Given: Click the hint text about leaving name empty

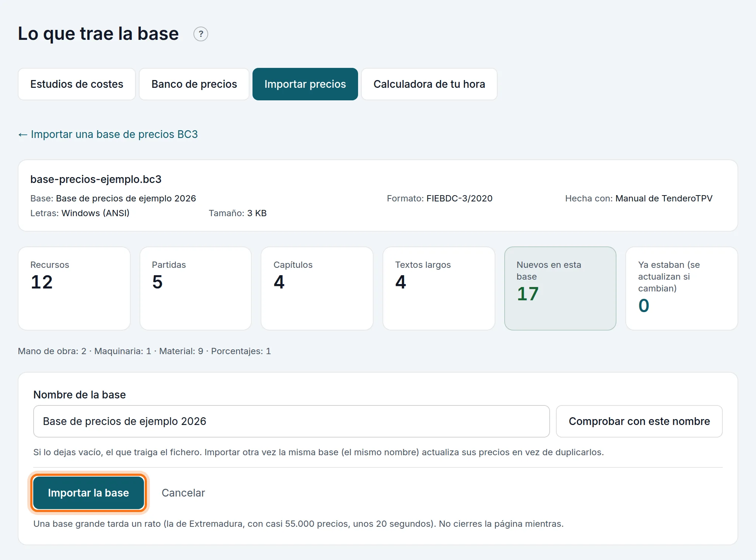Looking at the screenshot, I should pyautogui.click(x=319, y=452).
